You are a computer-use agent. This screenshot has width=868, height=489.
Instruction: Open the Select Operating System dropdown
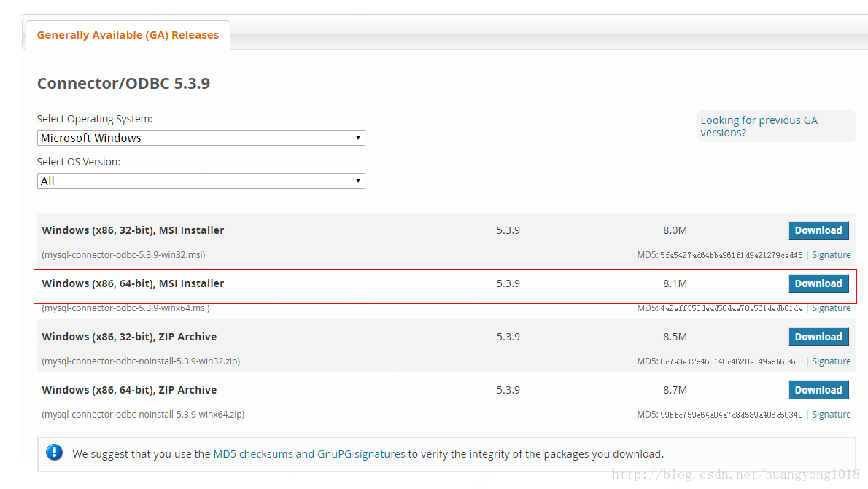pyautogui.click(x=201, y=138)
